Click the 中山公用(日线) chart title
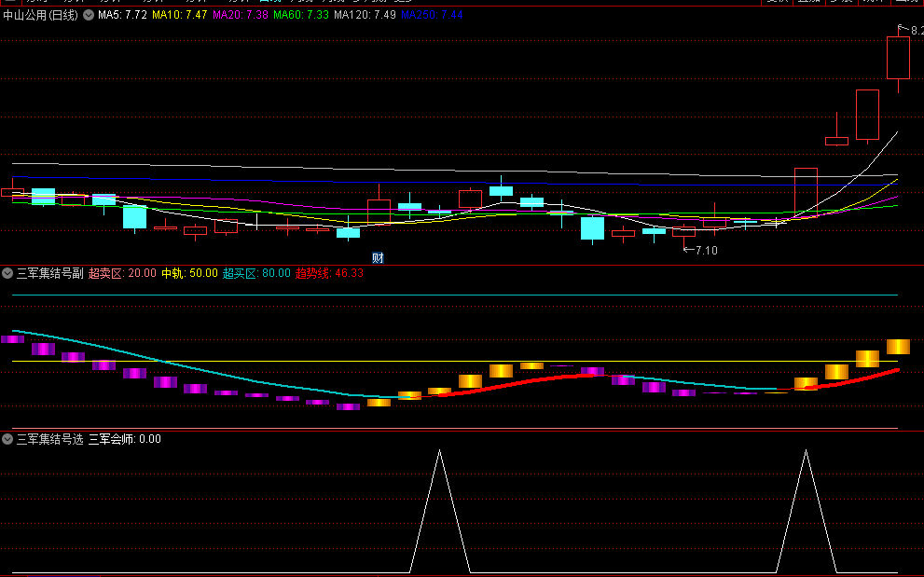 pyautogui.click(x=41, y=16)
